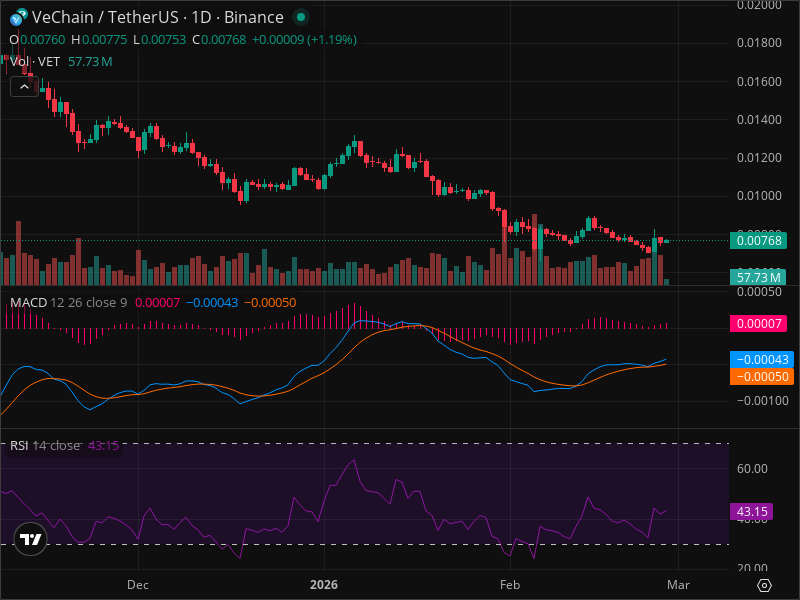
Task: Click the 0.01000 price axis label
Action: pyautogui.click(x=759, y=196)
